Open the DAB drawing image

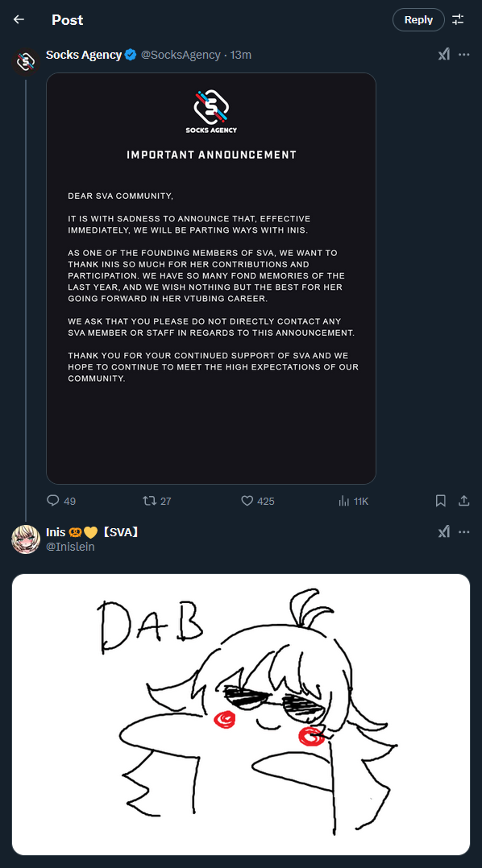tap(241, 714)
